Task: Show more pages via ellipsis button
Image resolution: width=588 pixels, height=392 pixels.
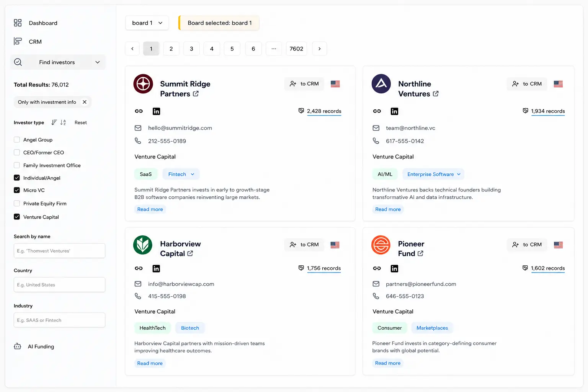Action: pyautogui.click(x=274, y=49)
